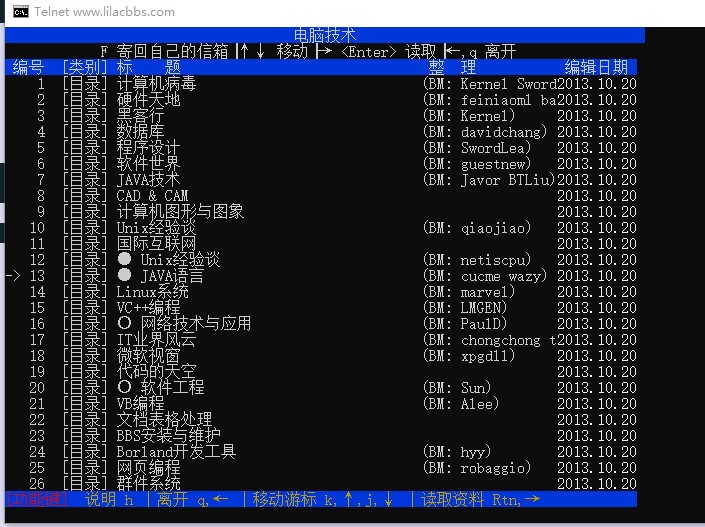Image resolution: width=705 pixels, height=527 pixels.
Task: Click the 电脑技术 section title bar
Action: [325, 35]
